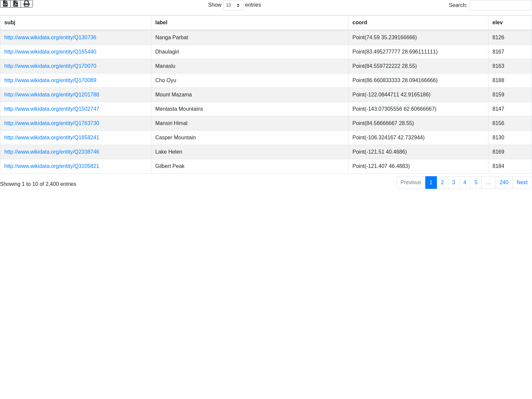The height and width of the screenshot is (399, 532).
Task: Open the Mount Mazama Q1201788 link
Action: [x=52, y=95]
